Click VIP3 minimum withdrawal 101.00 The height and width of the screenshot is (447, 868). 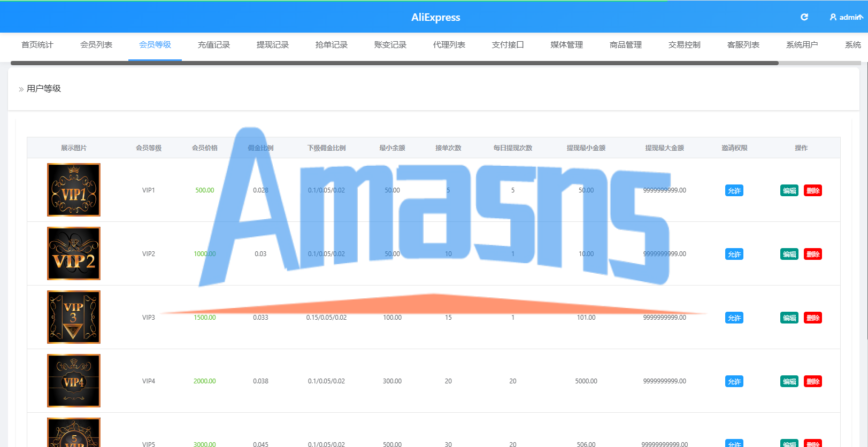click(586, 318)
